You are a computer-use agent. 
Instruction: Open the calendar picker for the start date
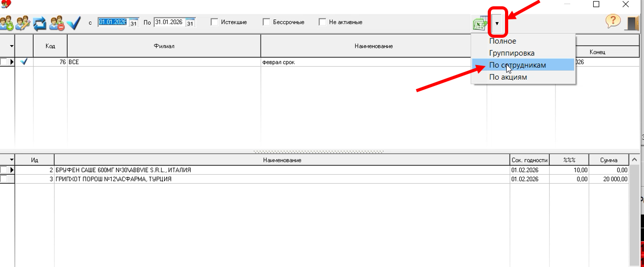coord(134,23)
